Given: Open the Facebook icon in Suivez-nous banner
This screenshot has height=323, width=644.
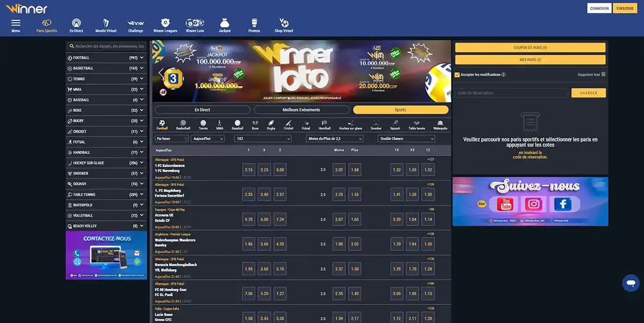Looking at the screenshot, I should coord(562,204).
